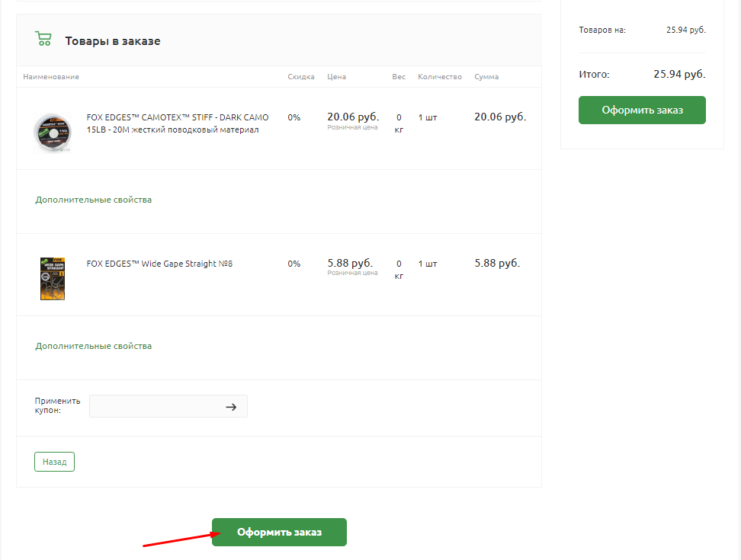Click the green shopping cart icon

pyautogui.click(x=43, y=39)
